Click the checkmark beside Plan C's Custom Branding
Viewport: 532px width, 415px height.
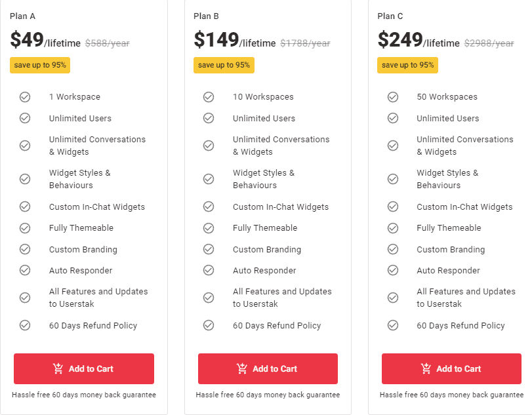[392, 249]
